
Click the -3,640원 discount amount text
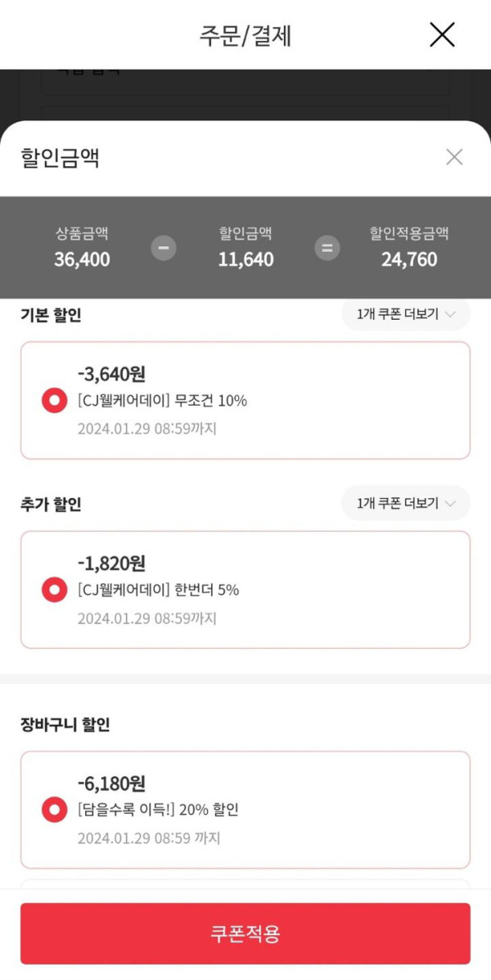111,375
